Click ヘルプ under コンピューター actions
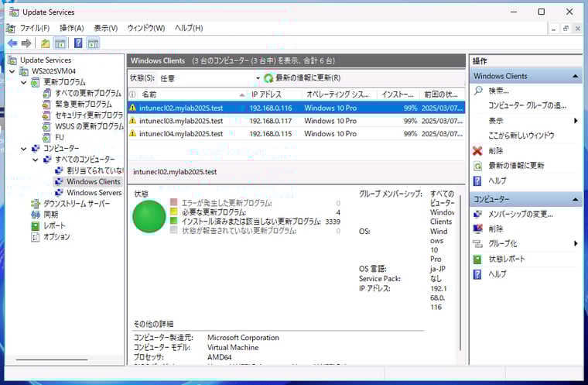 (x=497, y=273)
